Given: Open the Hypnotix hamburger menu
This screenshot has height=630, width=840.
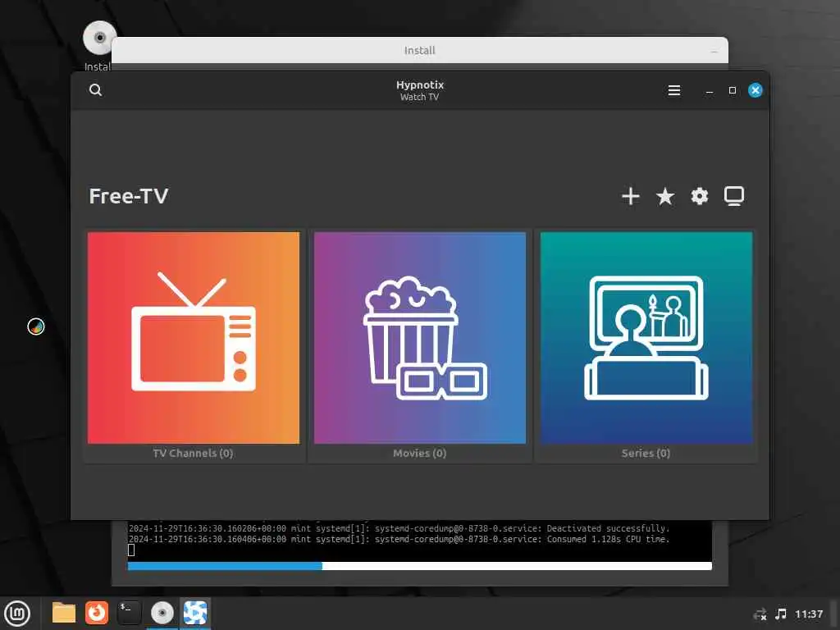Looking at the screenshot, I should 674,90.
